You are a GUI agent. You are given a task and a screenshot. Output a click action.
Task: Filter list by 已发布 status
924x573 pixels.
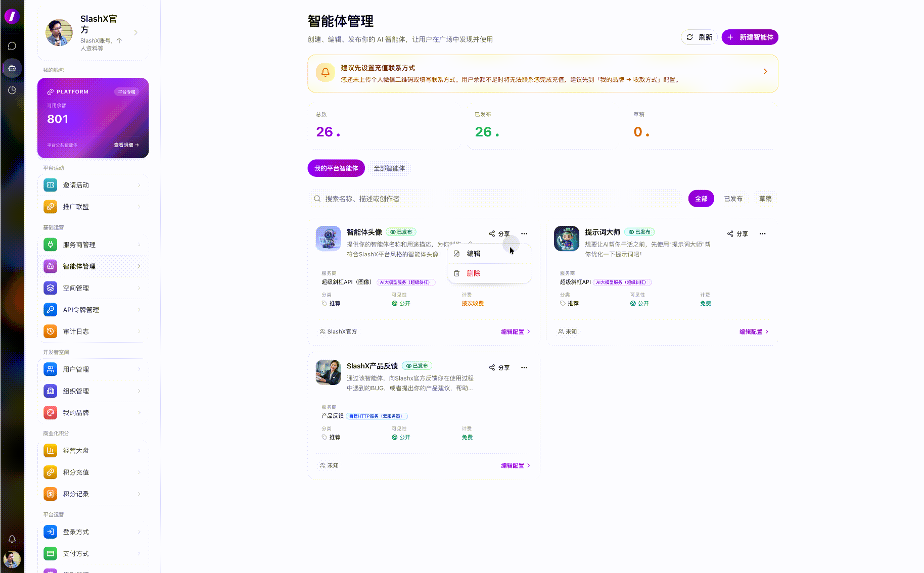pos(733,199)
